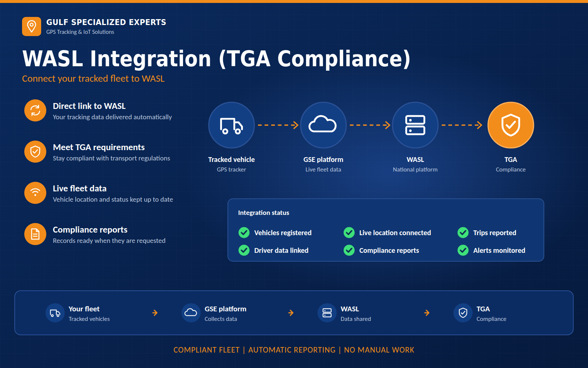The height and width of the screenshot is (368, 588).
Task: Click the Driver data linked status label
Action: click(x=282, y=251)
